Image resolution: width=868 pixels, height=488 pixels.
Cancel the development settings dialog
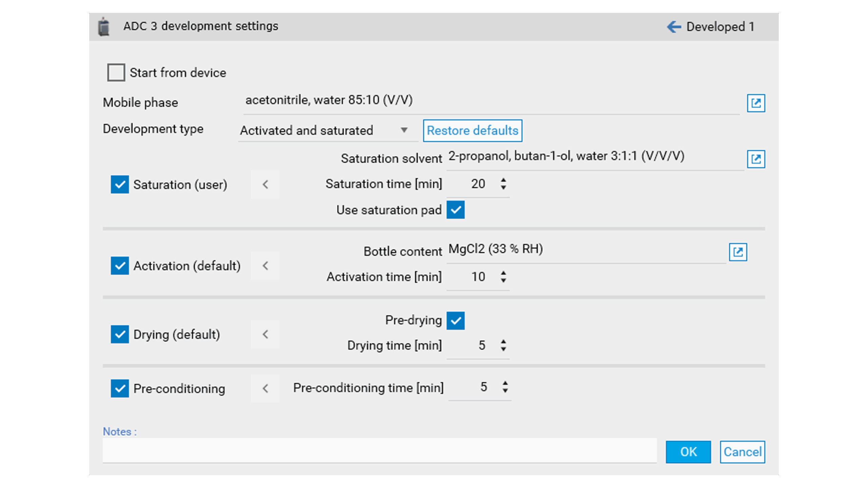pos(742,452)
